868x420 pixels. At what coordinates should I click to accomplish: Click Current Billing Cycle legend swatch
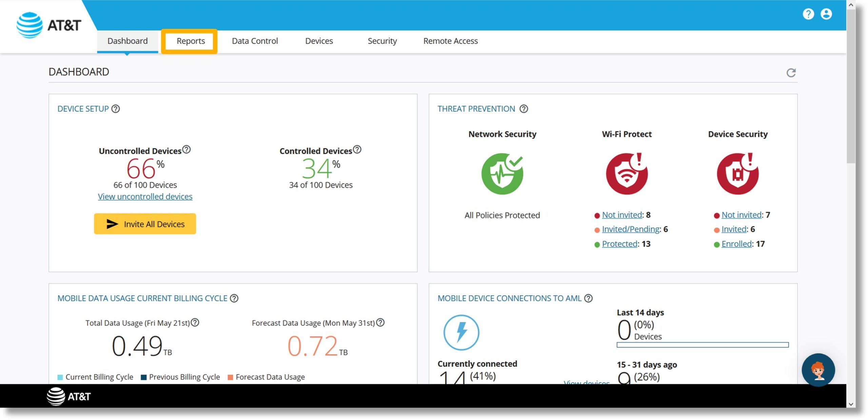coord(60,377)
